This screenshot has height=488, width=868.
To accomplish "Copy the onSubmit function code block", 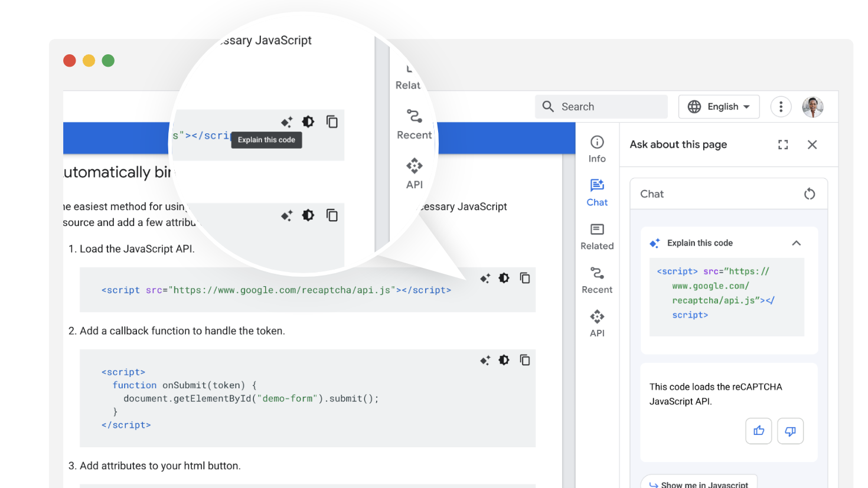I will click(x=524, y=360).
